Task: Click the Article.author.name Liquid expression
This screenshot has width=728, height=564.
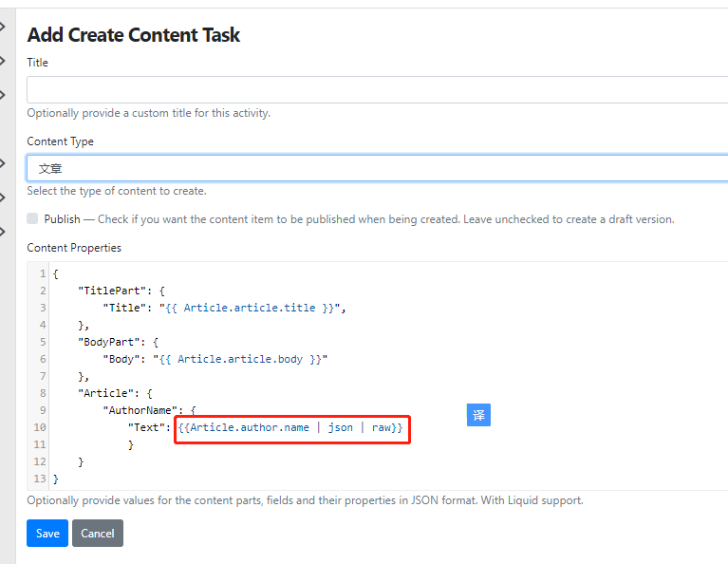Action: (x=290, y=427)
